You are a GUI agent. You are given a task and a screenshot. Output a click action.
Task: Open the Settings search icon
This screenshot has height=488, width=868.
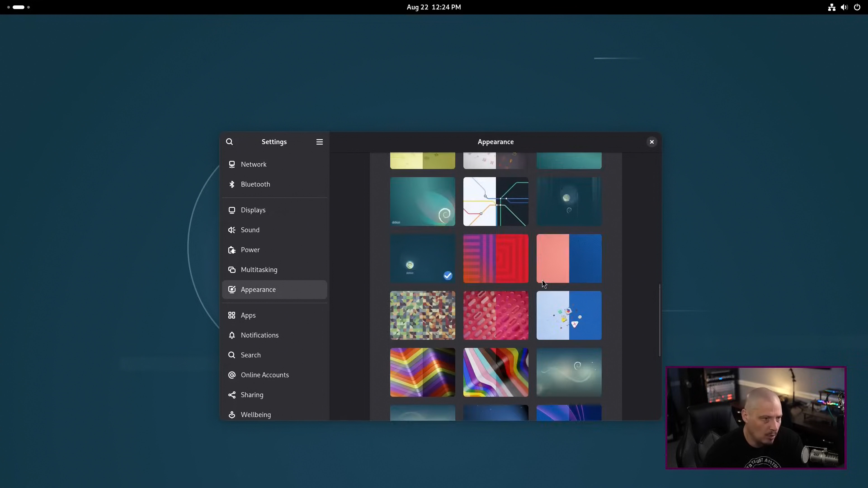click(x=229, y=142)
